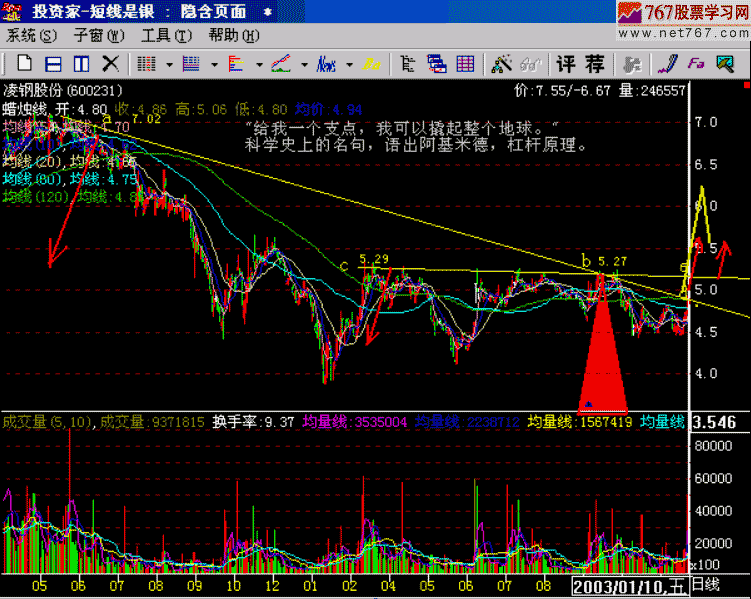Expand dropdown beside the line chart icon
Screen dimensions: 751x599
click(x=304, y=65)
